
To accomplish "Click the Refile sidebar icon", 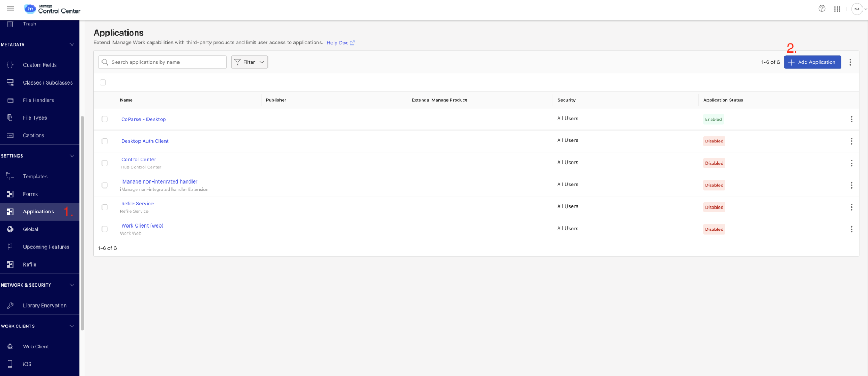I will [10, 264].
